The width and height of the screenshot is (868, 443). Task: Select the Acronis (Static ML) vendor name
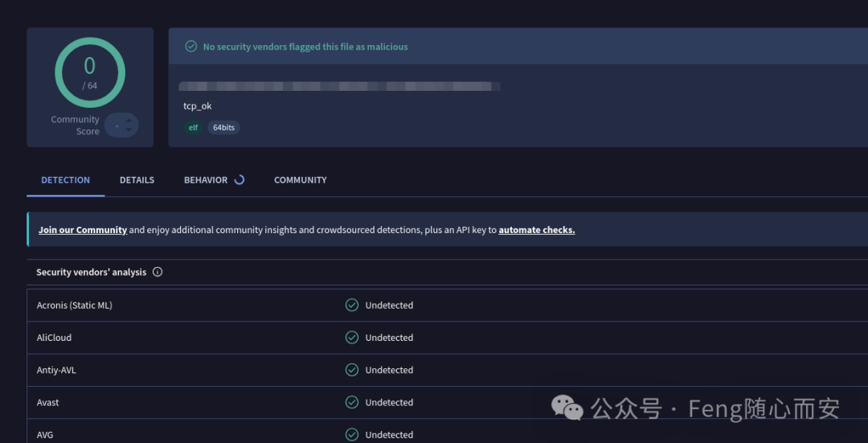(x=74, y=306)
